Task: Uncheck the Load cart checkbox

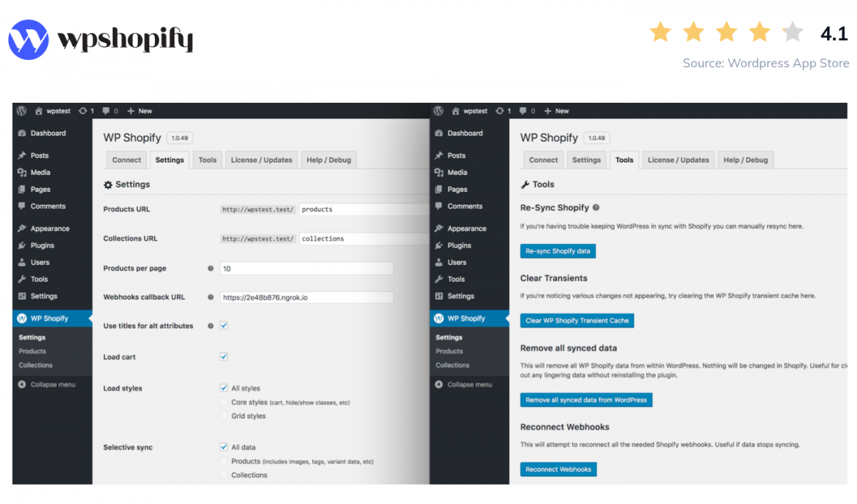Action: [x=224, y=356]
